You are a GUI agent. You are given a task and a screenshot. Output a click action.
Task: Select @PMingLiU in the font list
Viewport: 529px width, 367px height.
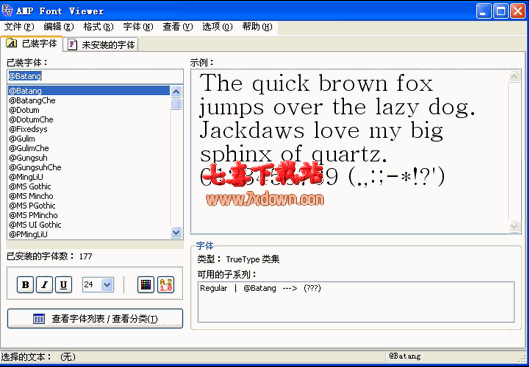(x=89, y=234)
